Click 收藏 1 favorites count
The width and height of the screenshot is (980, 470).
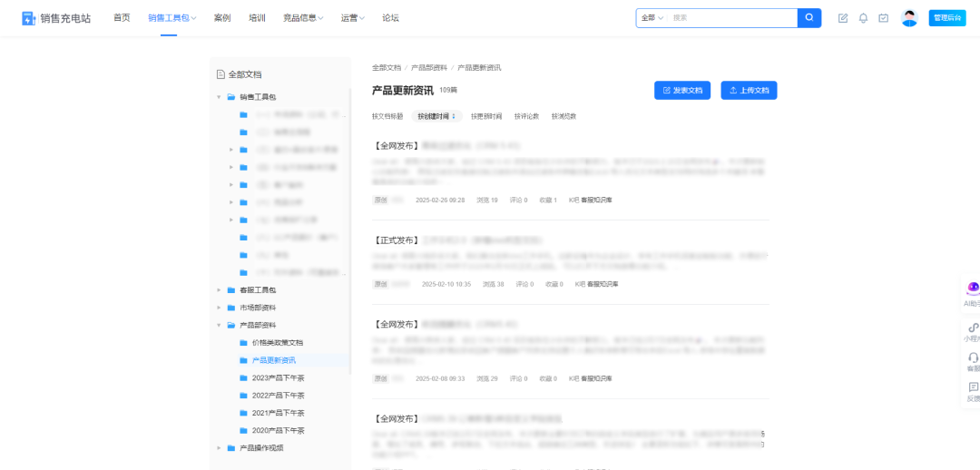tap(548, 200)
